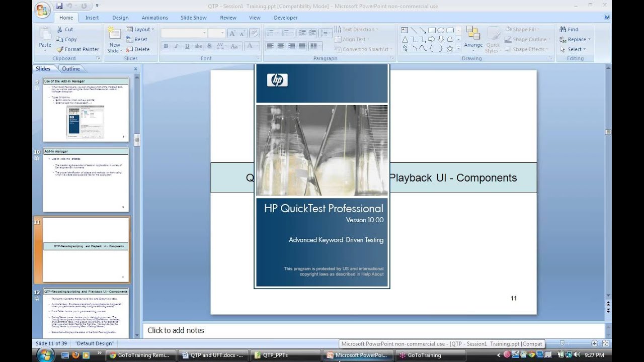Select the Right Arrow shape
Image resolution: width=644 pixels, height=362 pixels.
pos(432,39)
